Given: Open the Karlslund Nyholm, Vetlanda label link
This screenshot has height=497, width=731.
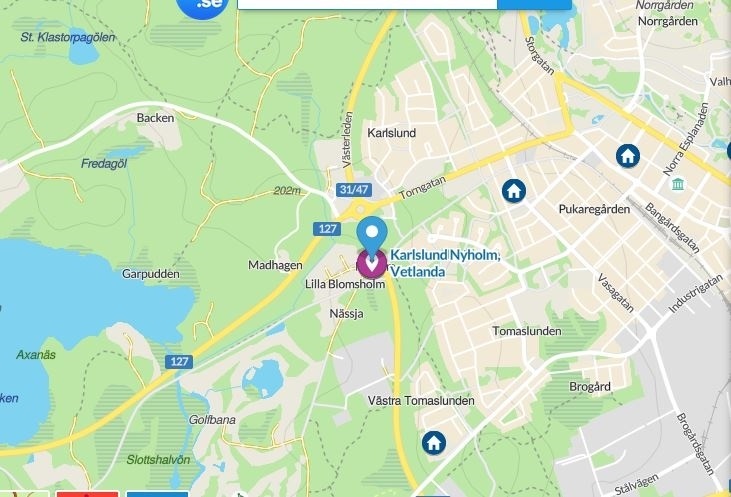Looking at the screenshot, I should (x=445, y=263).
